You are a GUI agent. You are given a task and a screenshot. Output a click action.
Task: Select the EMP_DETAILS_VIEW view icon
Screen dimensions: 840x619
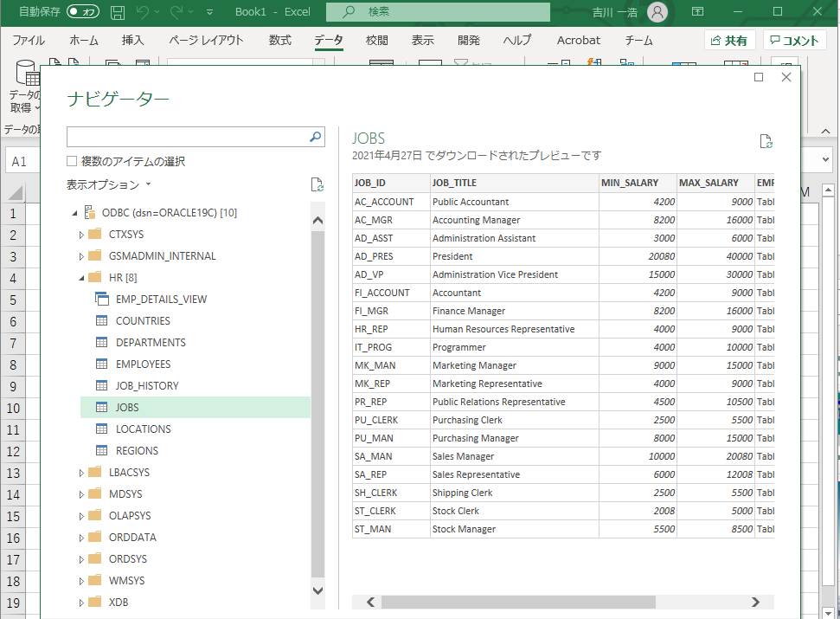coord(101,300)
